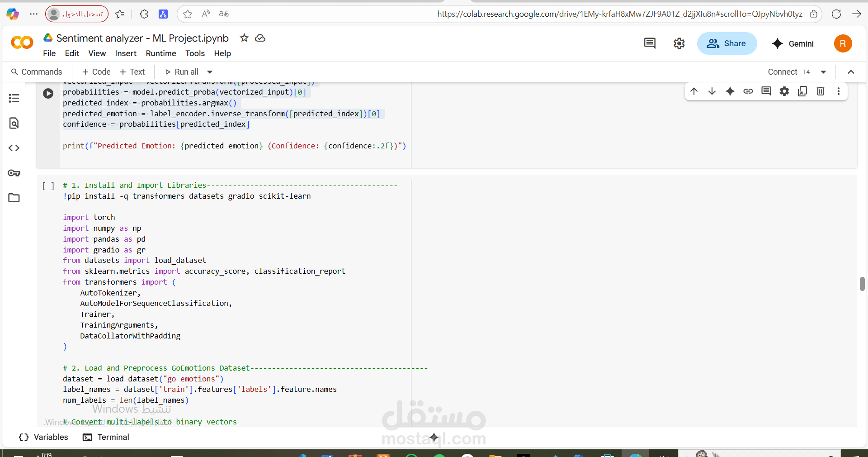
Task: Open the Variables panel
Action: coord(43,437)
